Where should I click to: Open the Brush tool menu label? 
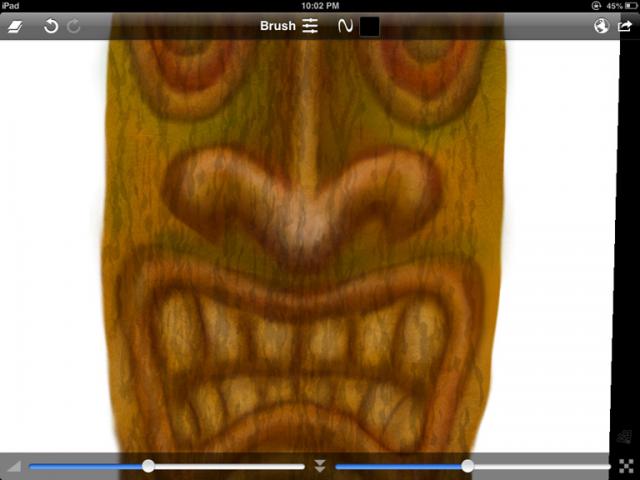[278, 26]
